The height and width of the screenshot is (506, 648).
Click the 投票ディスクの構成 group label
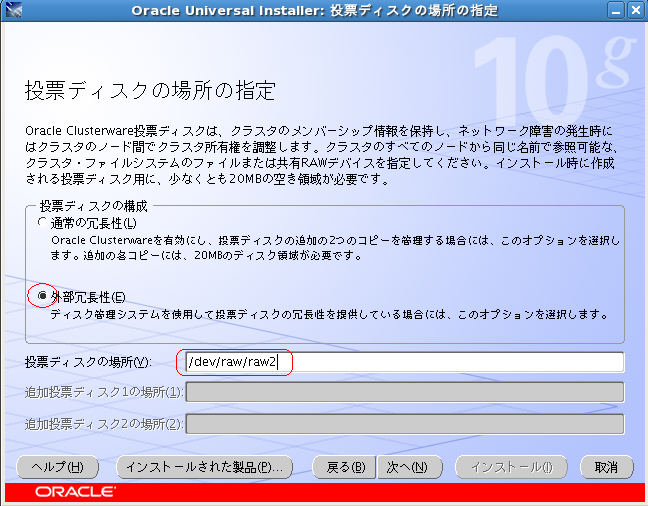coord(93,205)
